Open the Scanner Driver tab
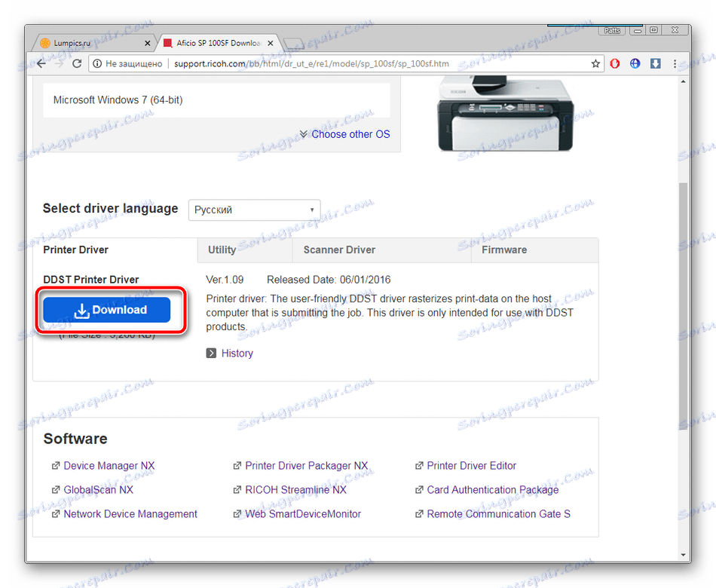Image resolution: width=716 pixels, height=588 pixels. click(382, 250)
